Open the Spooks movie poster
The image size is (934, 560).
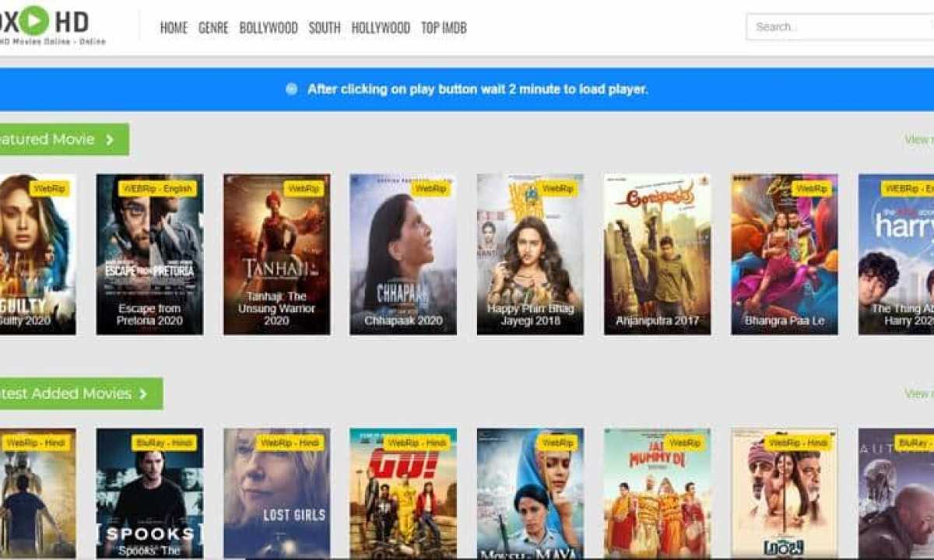(x=149, y=493)
